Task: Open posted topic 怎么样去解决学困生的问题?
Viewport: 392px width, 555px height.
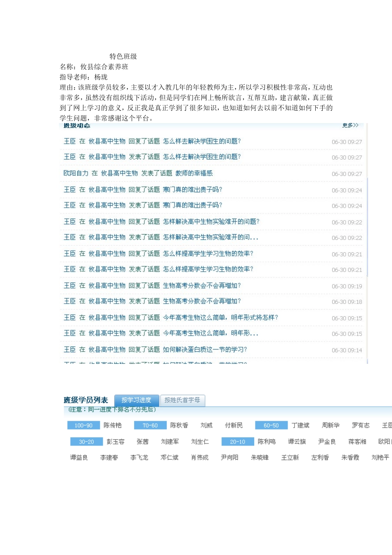Action: click(202, 157)
